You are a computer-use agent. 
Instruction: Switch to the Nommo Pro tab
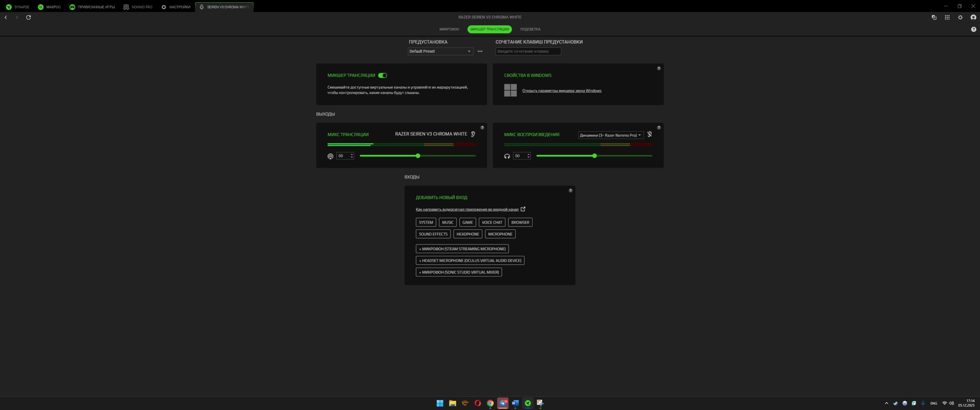pyautogui.click(x=138, y=7)
